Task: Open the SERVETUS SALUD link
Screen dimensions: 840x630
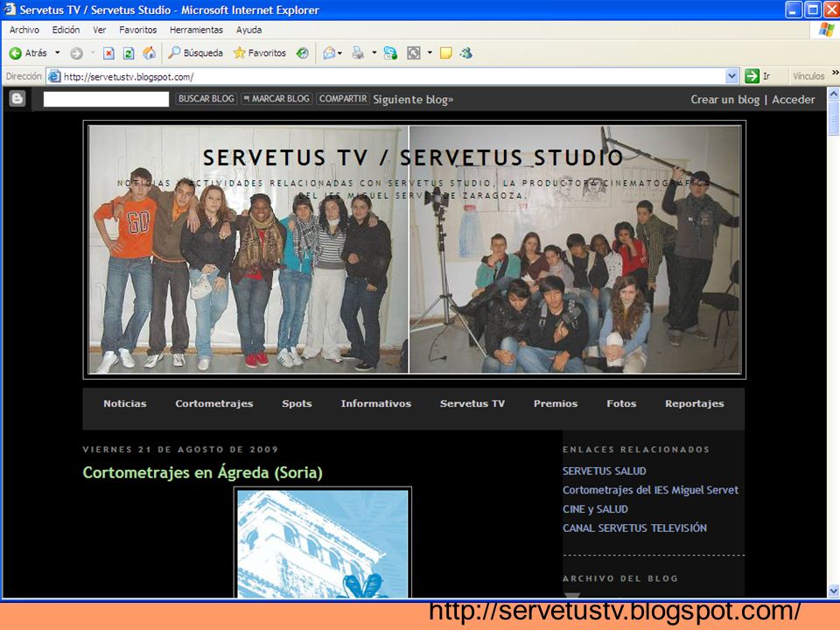Action: click(x=605, y=471)
